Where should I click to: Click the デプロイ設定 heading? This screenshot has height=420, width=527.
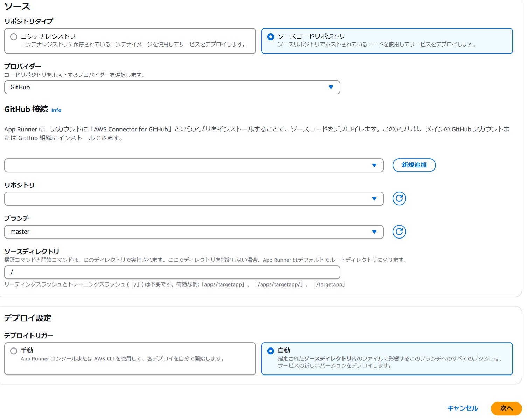click(x=28, y=318)
